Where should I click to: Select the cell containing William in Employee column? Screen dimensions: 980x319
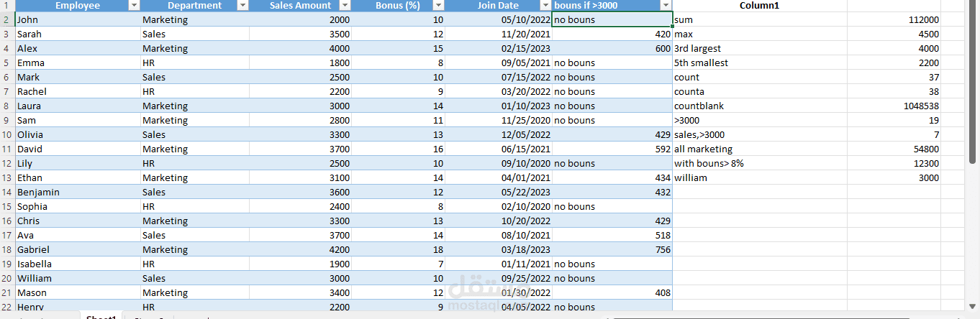[78, 278]
